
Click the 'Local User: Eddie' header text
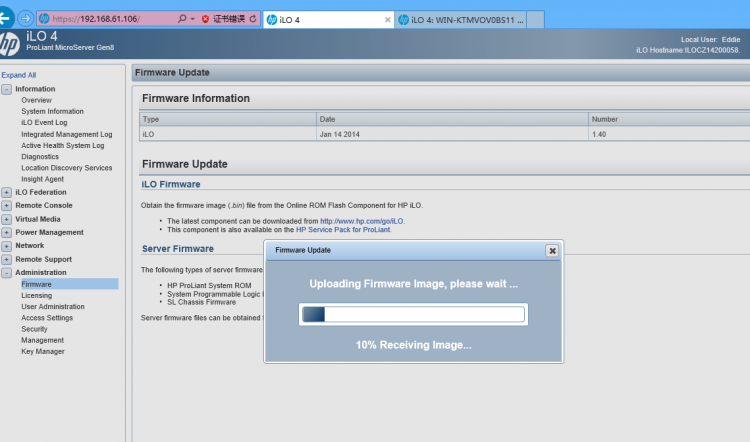click(710, 40)
